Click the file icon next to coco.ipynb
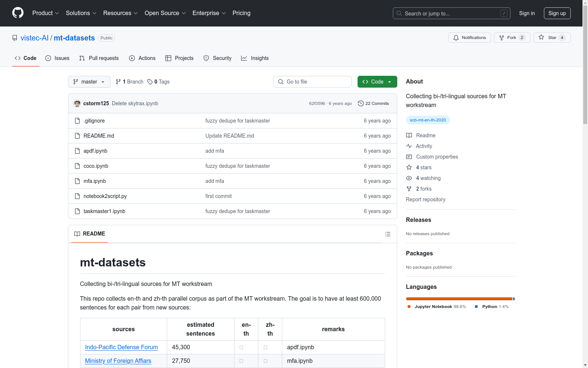Viewport: 588px width, 368px height. pos(77,166)
